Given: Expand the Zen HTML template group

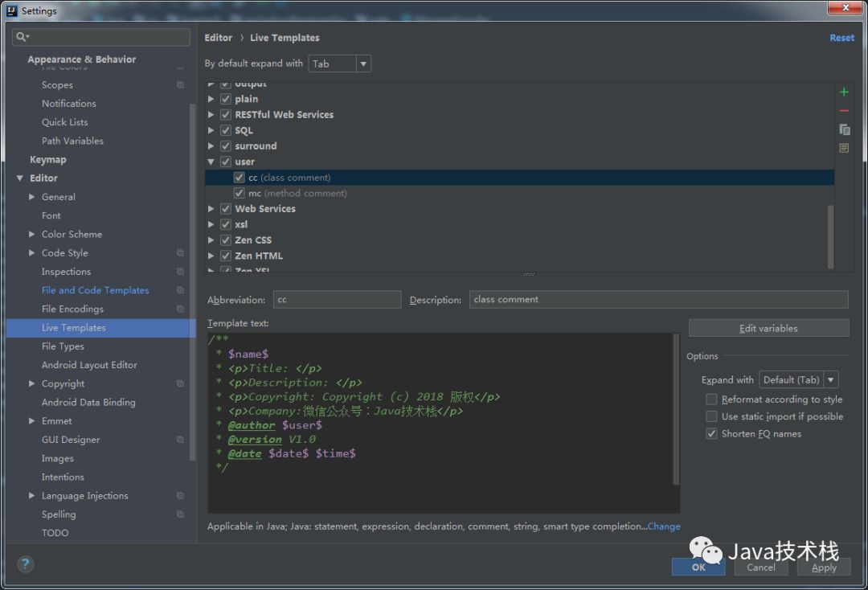Looking at the screenshot, I should 211,256.
